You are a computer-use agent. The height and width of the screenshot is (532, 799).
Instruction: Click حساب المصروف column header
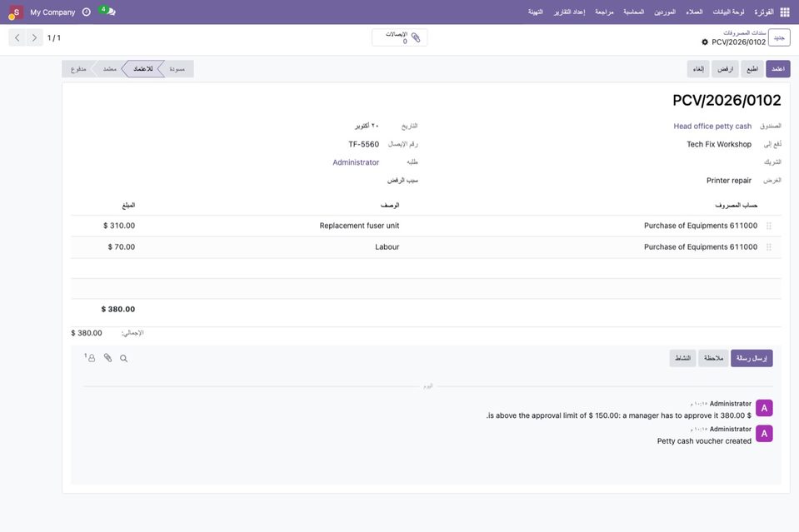click(x=736, y=205)
